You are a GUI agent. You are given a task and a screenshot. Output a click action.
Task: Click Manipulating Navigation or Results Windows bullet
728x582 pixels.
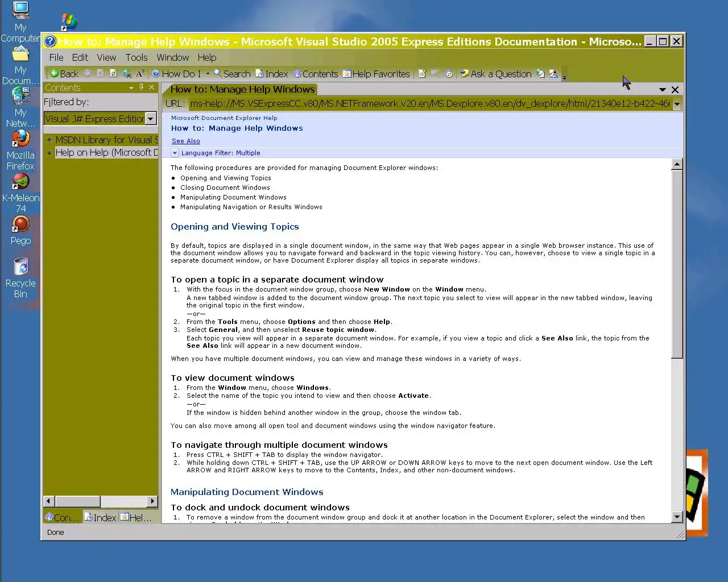(251, 207)
